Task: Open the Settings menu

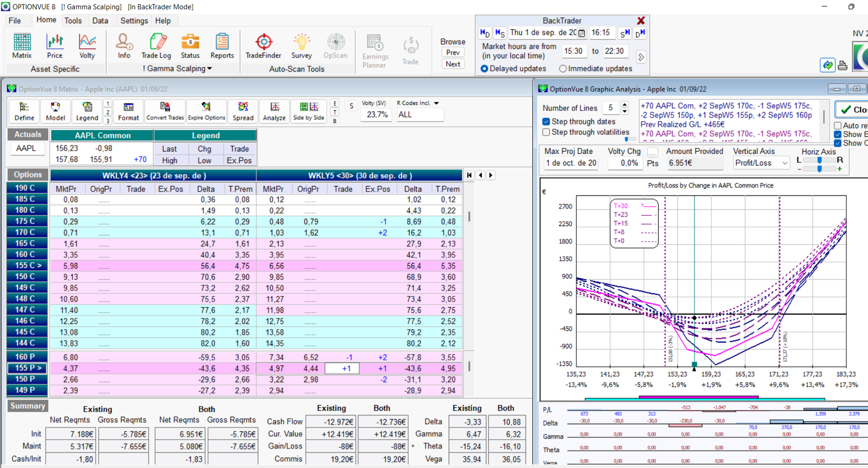Action: (134, 21)
